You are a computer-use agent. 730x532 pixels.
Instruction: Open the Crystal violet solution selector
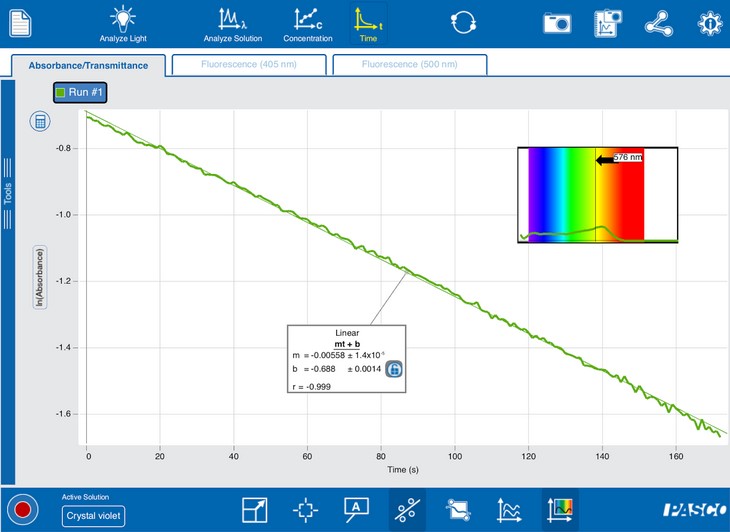tap(93, 516)
